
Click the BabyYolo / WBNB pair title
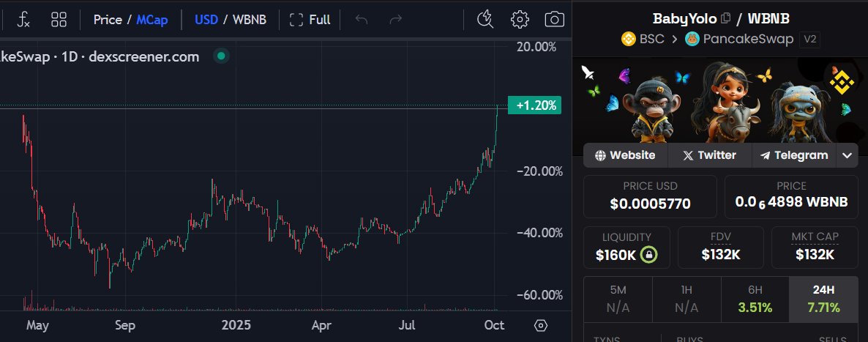(722, 18)
